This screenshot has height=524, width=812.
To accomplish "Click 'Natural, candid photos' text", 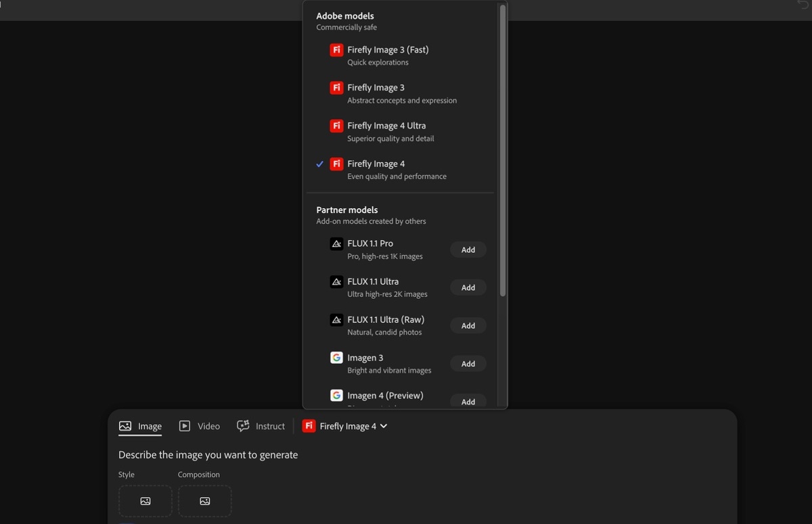I will click(x=384, y=332).
